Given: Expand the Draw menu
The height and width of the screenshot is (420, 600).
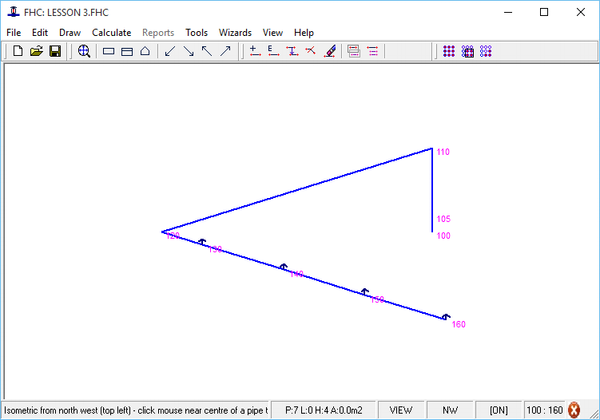Looking at the screenshot, I should tap(70, 32).
